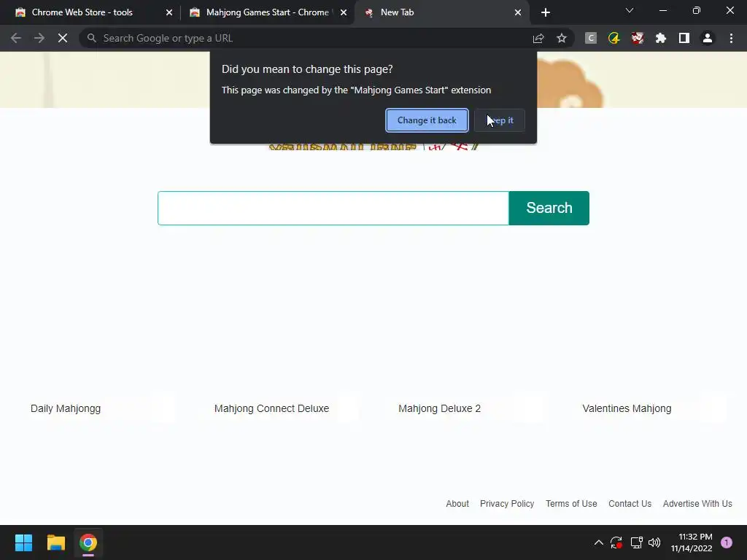Open the About footer link
Screen dimensions: 747x560
[x=457, y=504]
